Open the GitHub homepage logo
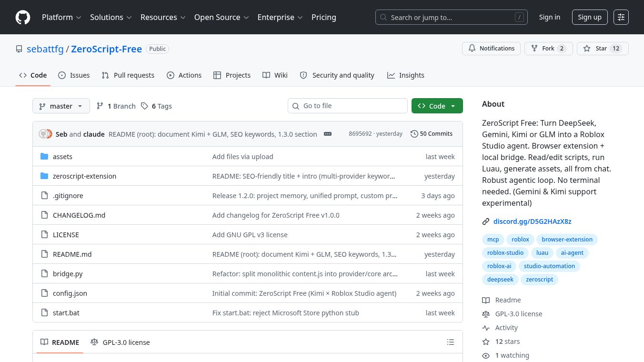 point(23,17)
